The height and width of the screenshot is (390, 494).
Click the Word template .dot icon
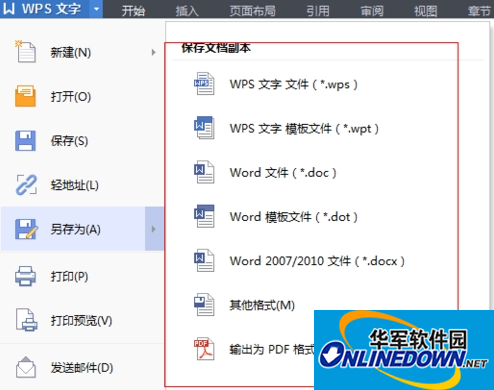point(204,216)
